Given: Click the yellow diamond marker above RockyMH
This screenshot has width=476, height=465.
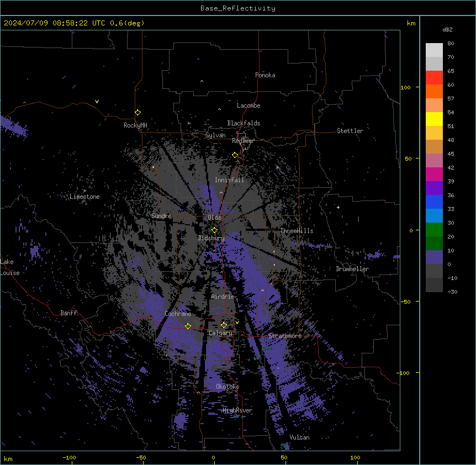Looking at the screenshot, I should (138, 113).
